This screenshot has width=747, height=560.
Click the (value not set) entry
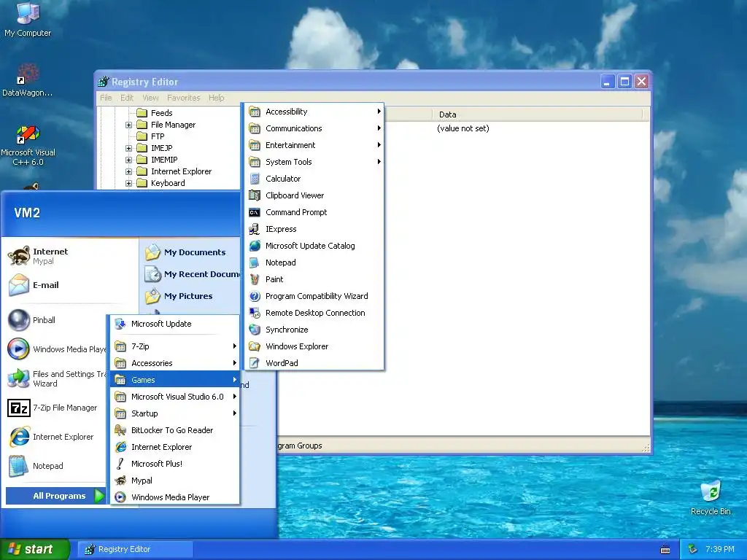[463, 128]
